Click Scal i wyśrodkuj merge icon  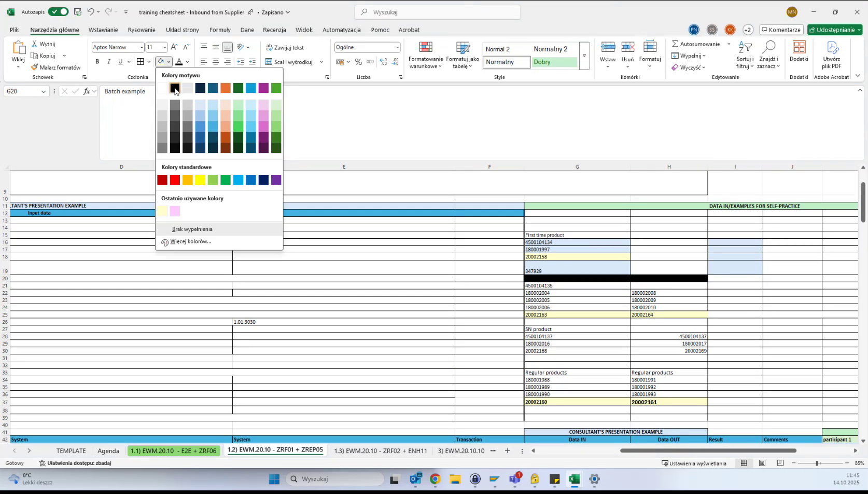pos(269,62)
